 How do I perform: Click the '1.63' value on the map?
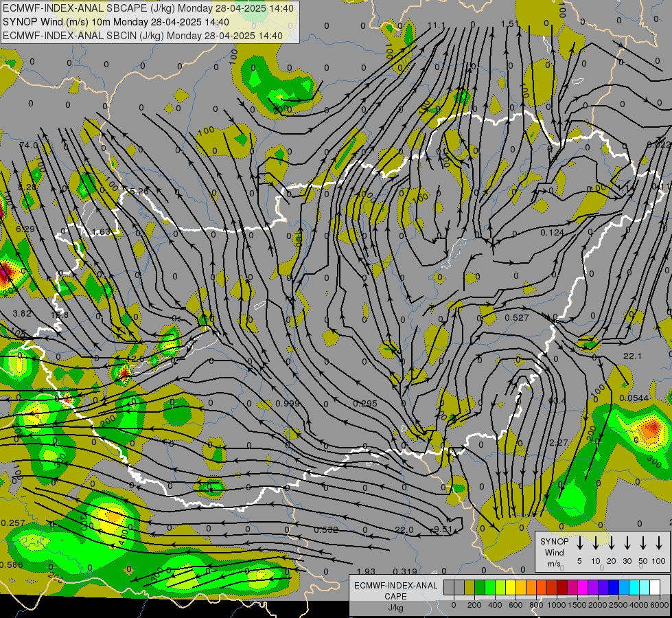tap(101, 232)
